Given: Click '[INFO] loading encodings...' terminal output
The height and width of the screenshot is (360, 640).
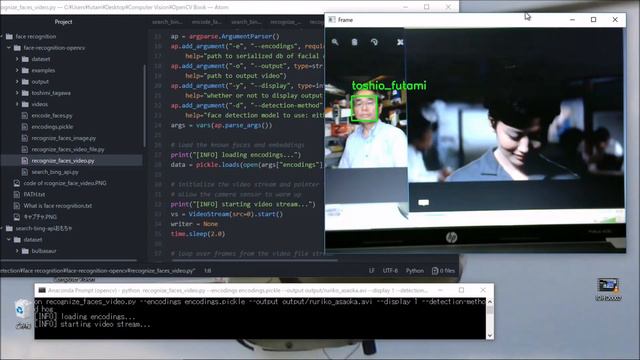Looking at the screenshot, I should pos(85,317).
